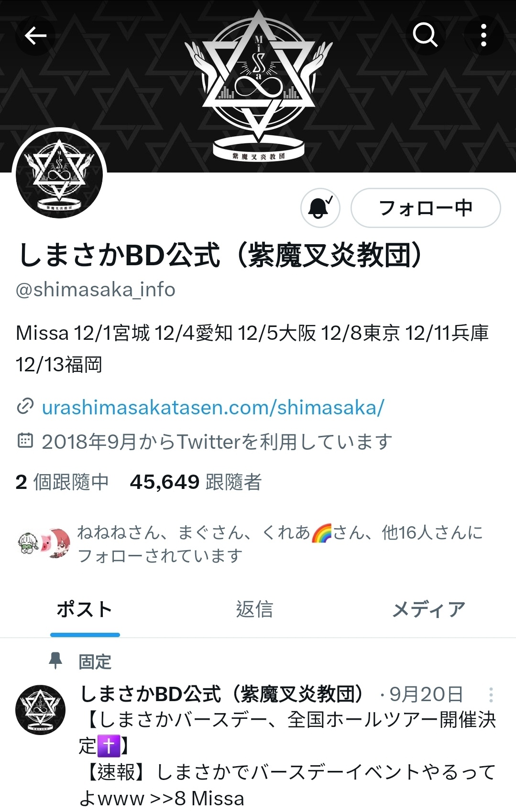516x812 pixels.
Task: Open the three-dot overflow menu in header
Action: point(484,35)
